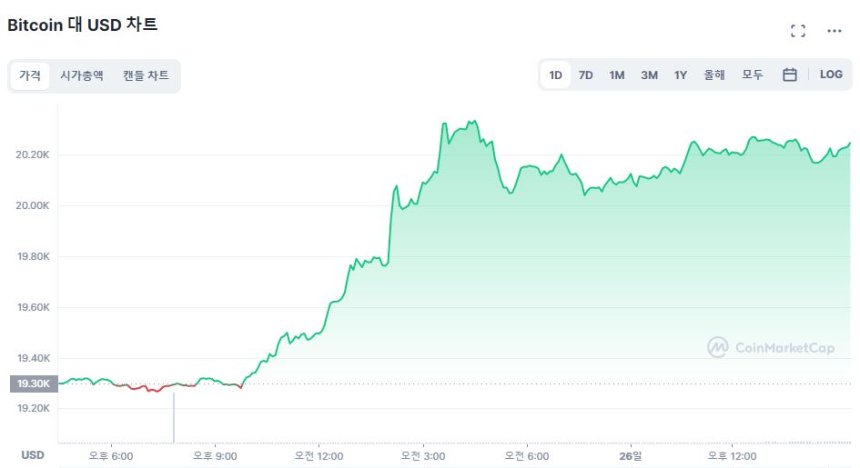860x468 pixels.
Task: Switch to the 시가총액 tab
Action: 81,76
